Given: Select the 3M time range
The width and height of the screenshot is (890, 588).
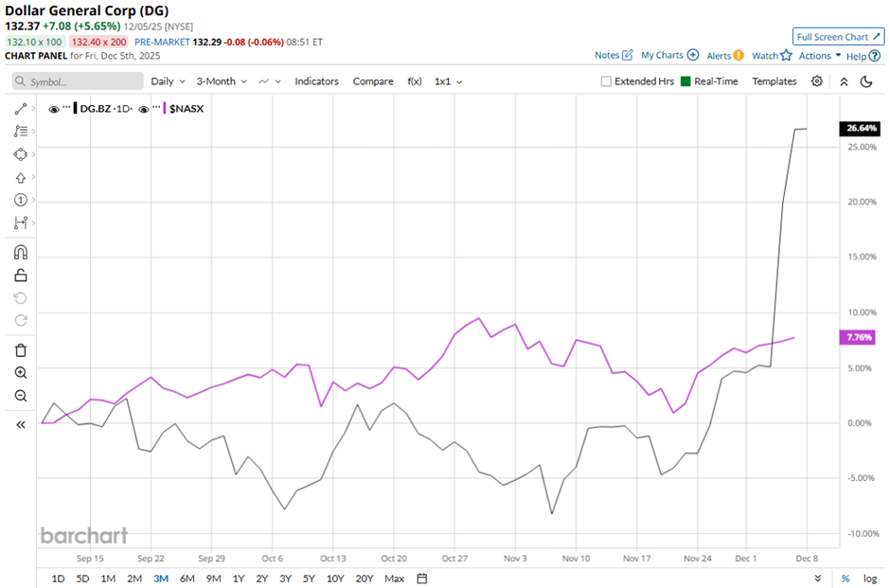Looking at the screenshot, I should [161, 579].
